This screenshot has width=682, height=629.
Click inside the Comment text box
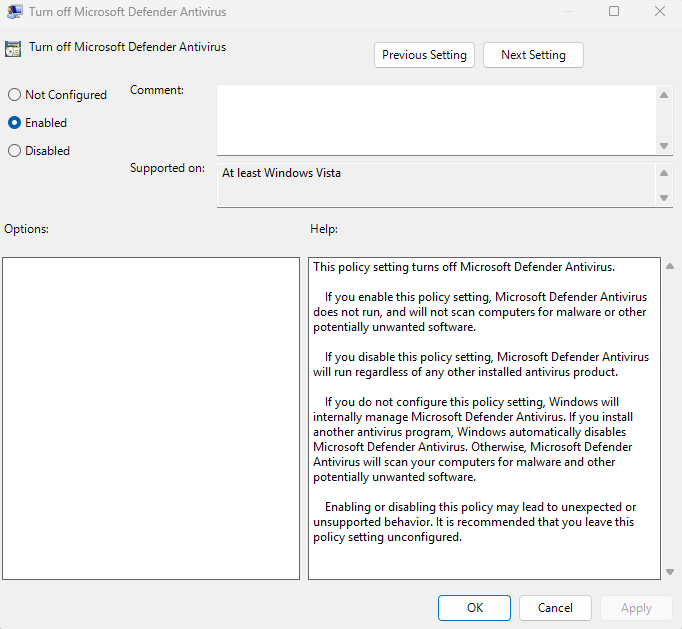(x=436, y=120)
